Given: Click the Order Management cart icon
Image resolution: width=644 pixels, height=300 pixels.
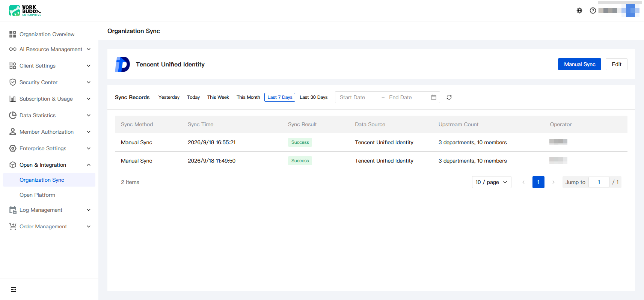Looking at the screenshot, I should [x=13, y=226].
